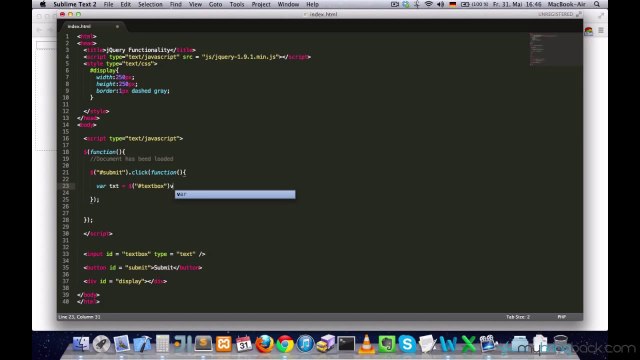Launch Microsoft Word W icon in dock
640x360 pixels.
(448, 344)
